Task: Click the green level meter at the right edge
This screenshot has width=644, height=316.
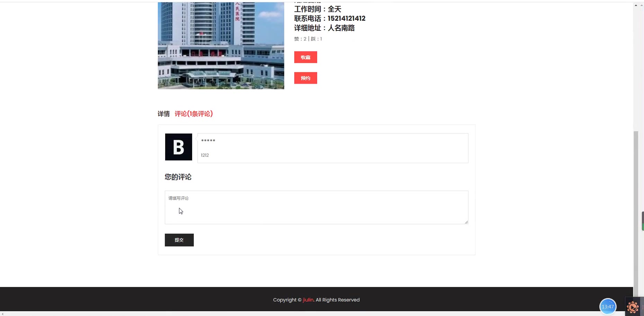Action: tap(643, 221)
